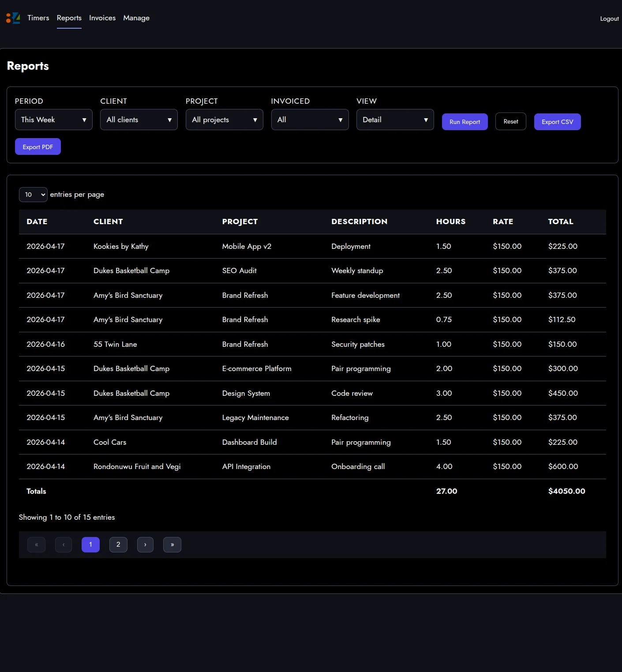Change the View dropdown from Detail

coord(395,120)
